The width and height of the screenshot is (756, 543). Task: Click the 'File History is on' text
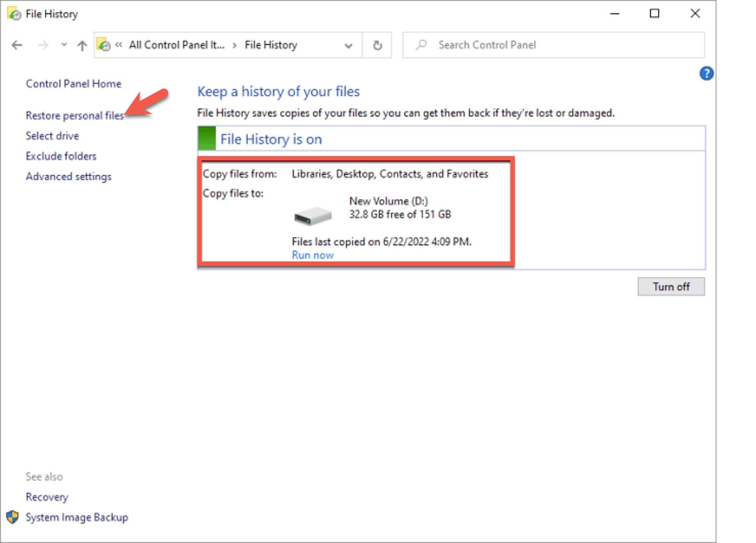271,139
